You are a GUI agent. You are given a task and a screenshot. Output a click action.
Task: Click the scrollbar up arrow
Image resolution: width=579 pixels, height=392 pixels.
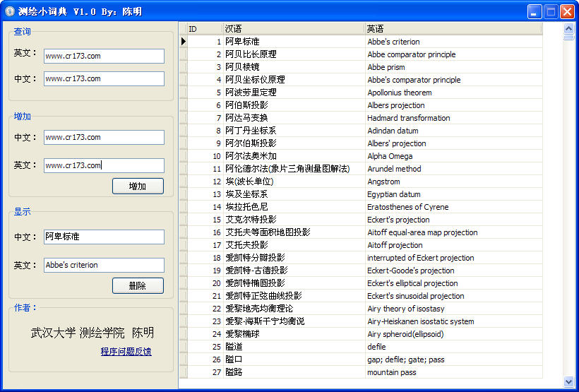pyautogui.click(x=568, y=28)
